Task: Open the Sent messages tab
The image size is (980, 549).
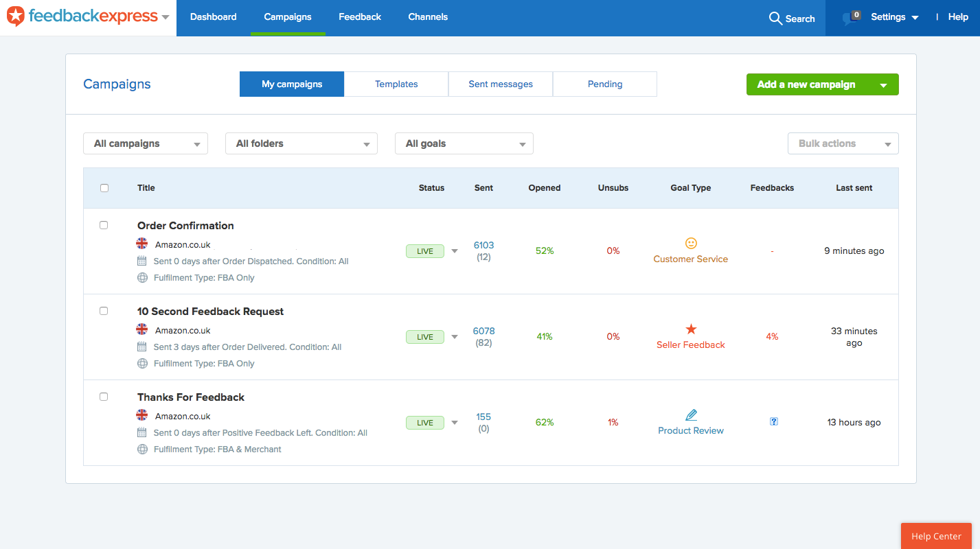Action: pyautogui.click(x=501, y=84)
